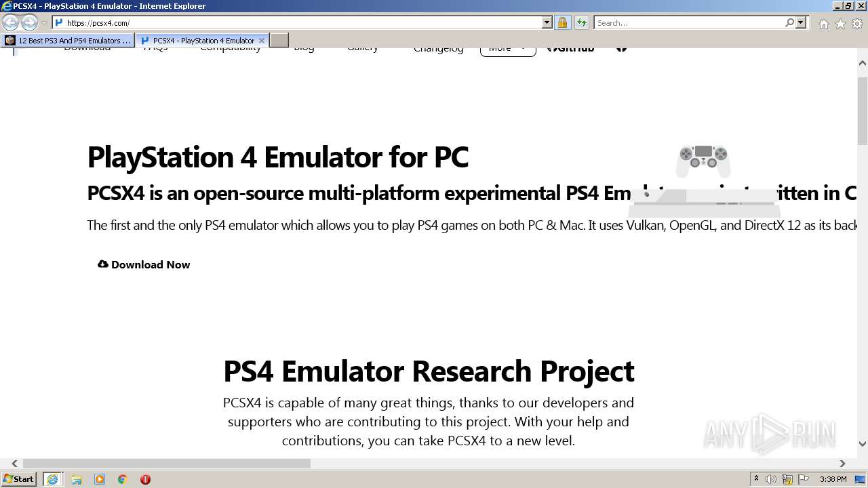Click the Show desktop icon near the clock
The width and height of the screenshot is (868, 488).
point(860,479)
